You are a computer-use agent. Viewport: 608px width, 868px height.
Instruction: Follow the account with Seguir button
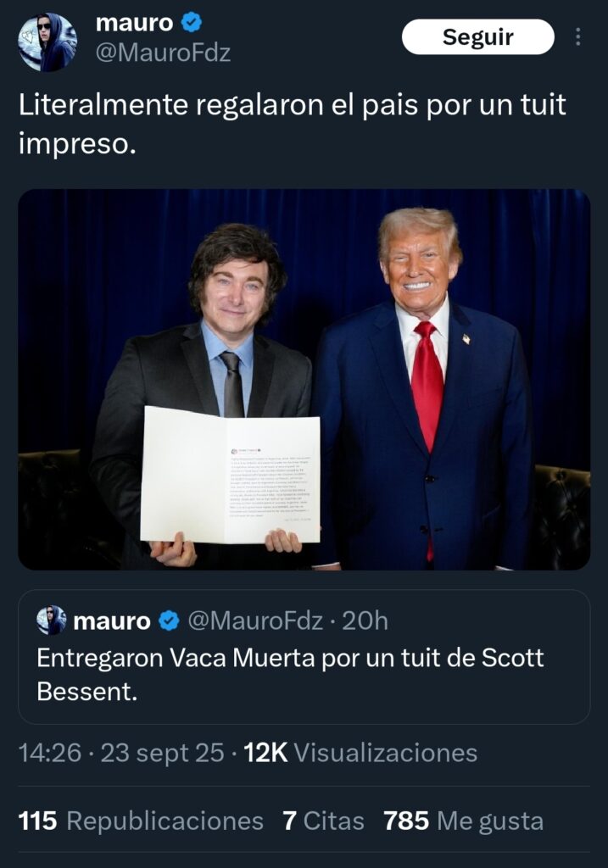(478, 36)
